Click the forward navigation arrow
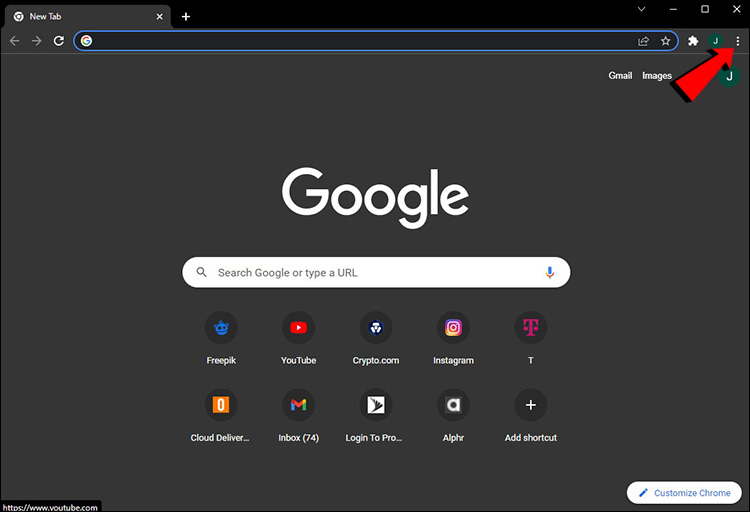750x512 pixels. (x=36, y=41)
